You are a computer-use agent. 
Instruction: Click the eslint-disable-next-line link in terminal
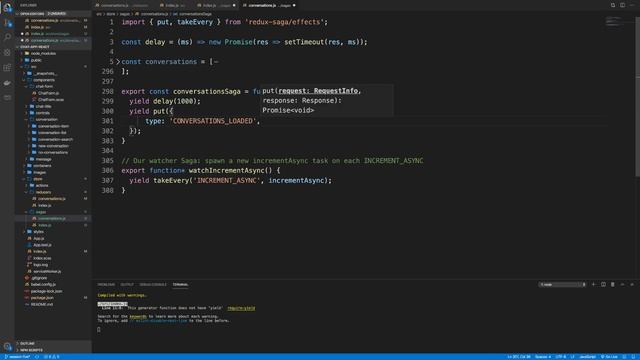click(158, 321)
